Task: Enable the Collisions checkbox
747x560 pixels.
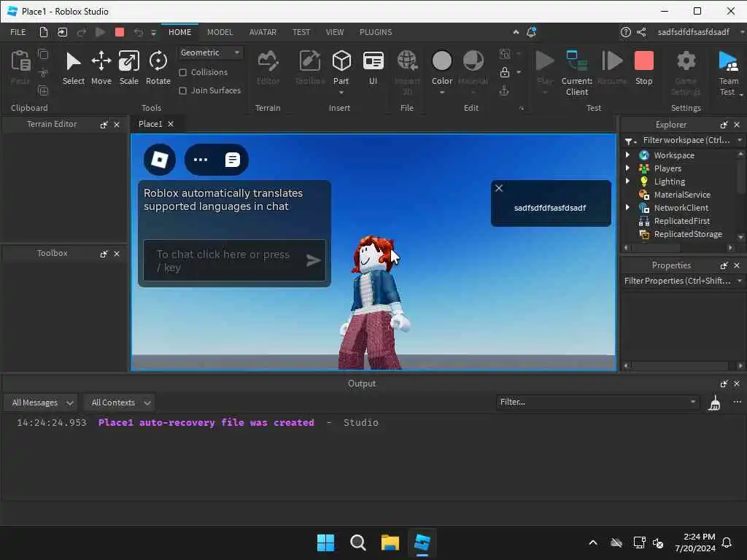Action: (x=182, y=72)
